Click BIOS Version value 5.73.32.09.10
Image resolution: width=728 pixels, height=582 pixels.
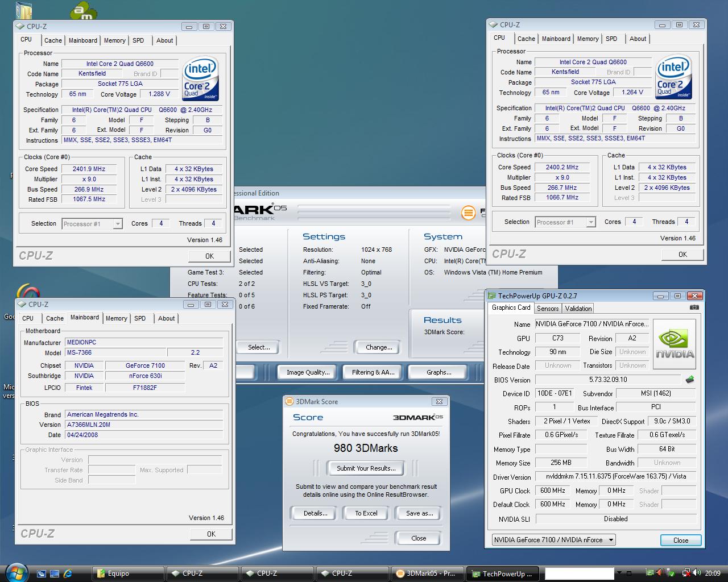608,380
